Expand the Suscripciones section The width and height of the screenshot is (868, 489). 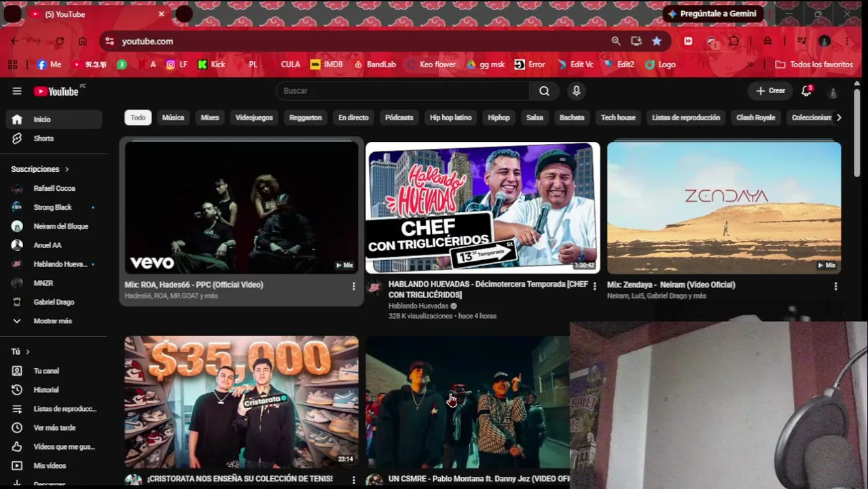40,169
